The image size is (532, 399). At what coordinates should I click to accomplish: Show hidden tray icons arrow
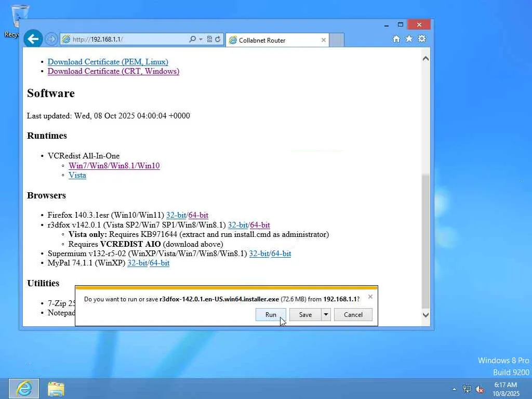pyautogui.click(x=454, y=389)
